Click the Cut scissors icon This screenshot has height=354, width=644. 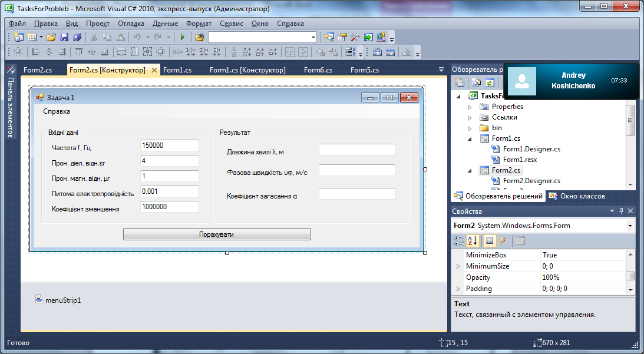click(94, 37)
